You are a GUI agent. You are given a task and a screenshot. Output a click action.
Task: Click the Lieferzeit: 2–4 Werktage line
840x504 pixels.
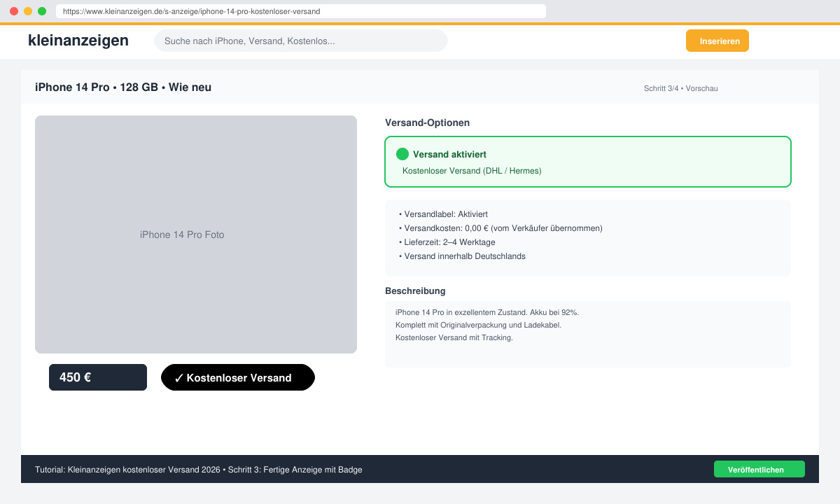click(447, 242)
